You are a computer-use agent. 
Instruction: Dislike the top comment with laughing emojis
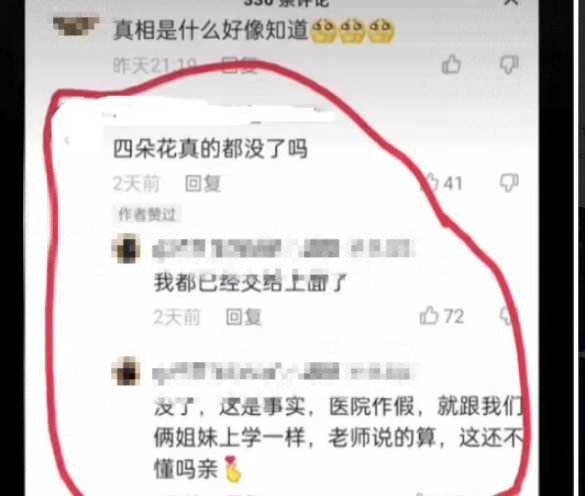coord(509,65)
